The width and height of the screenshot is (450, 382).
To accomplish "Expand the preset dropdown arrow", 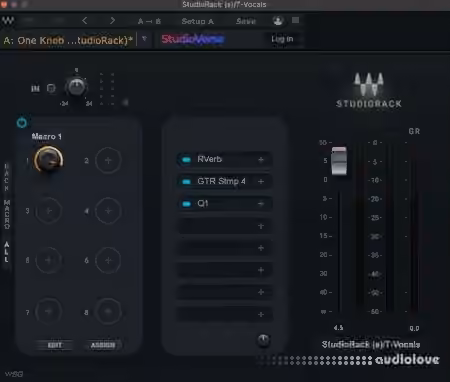I will coord(144,39).
